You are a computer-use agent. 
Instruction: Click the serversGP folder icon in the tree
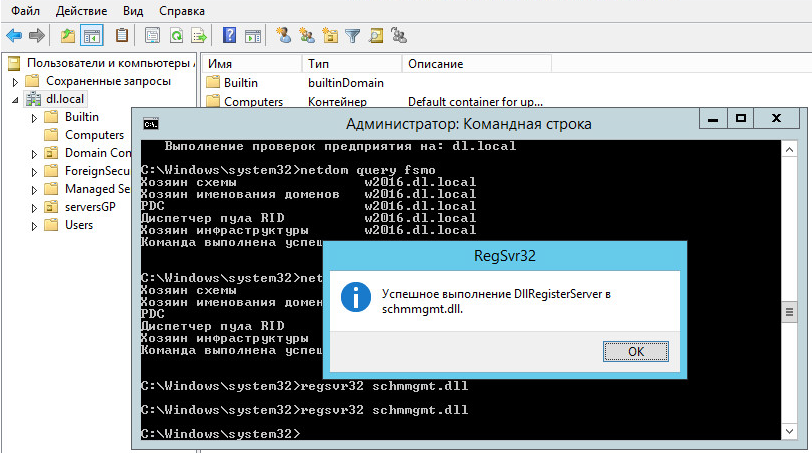click(51, 207)
